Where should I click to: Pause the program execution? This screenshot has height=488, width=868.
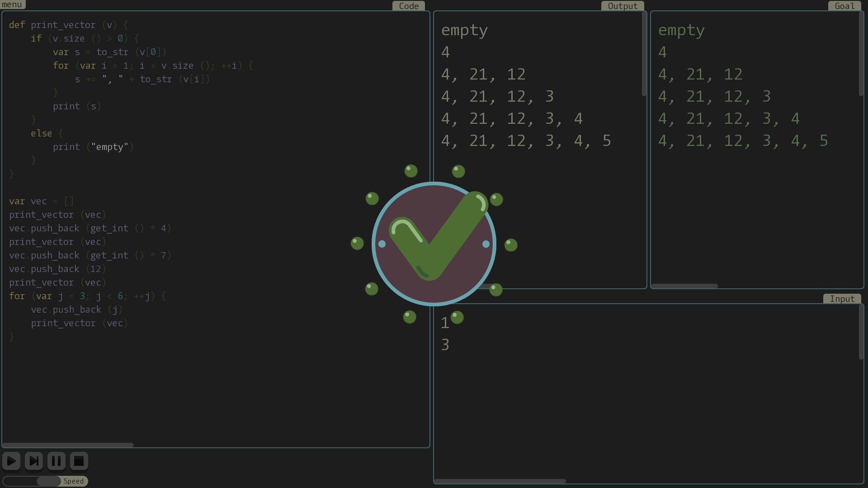pyautogui.click(x=57, y=461)
